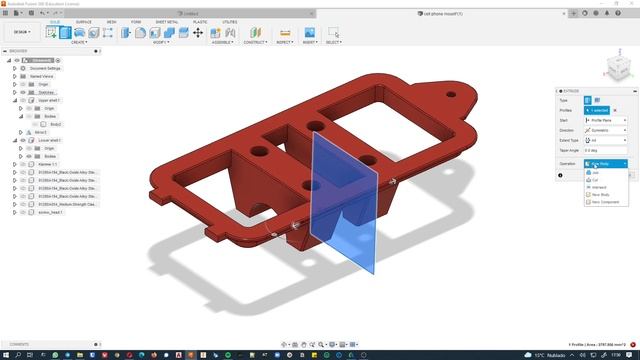Click the Extrude tool in toolbar
The image size is (640, 360).
65,32
